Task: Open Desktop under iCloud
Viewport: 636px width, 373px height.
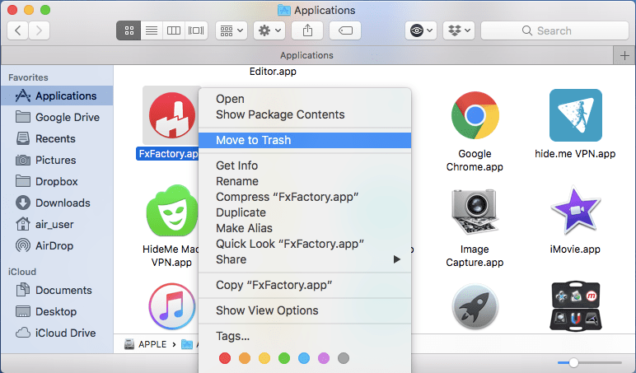Action: (57, 312)
